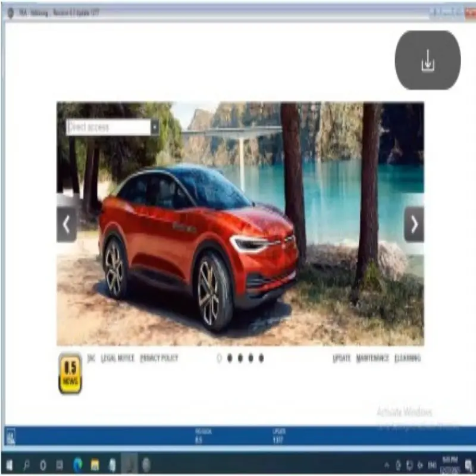The width and height of the screenshot is (476, 476).
Task: Click the application icon in the title bar
Action: click(11, 12)
